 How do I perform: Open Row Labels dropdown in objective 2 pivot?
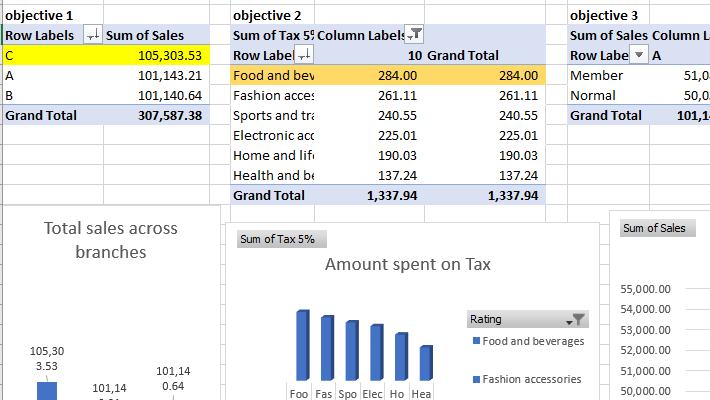[x=305, y=55]
